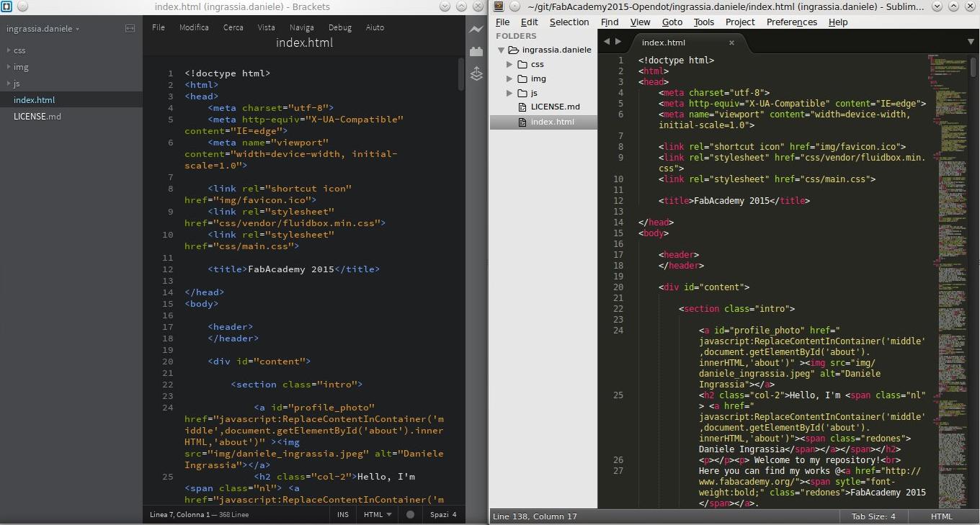Click the LICENSE.md file icon in Sublime's sidebar
This screenshot has width=980, height=525.
pyautogui.click(x=522, y=107)
